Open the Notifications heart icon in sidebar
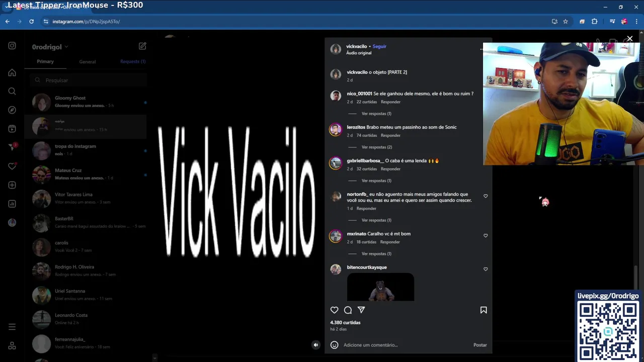This screenshot has width=644, height=362. [12, 166]
